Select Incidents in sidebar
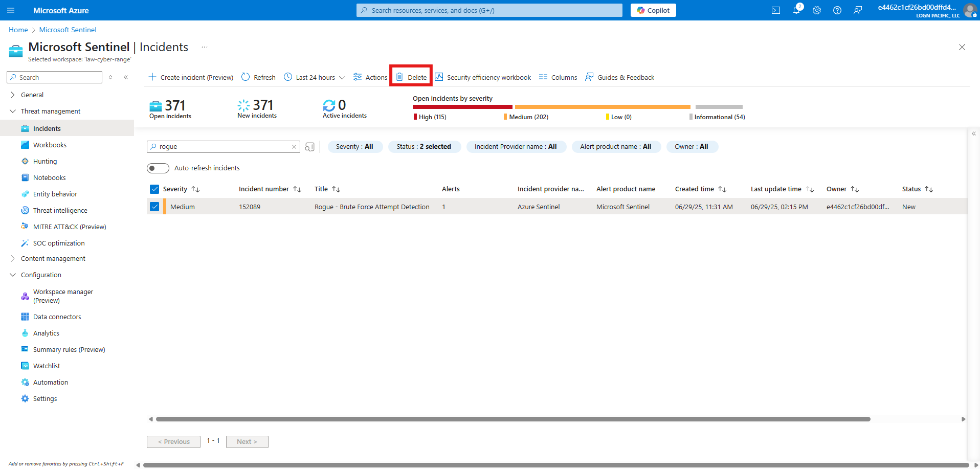 (67, 128)
